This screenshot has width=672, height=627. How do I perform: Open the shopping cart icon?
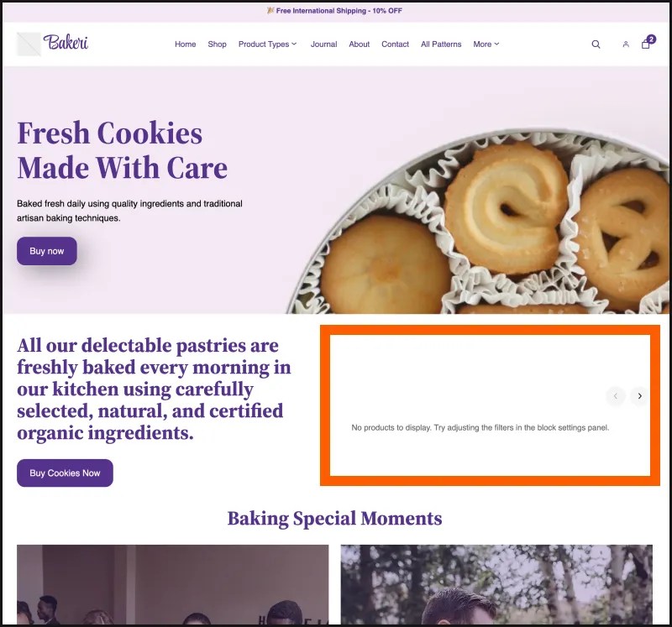[646, 44]
